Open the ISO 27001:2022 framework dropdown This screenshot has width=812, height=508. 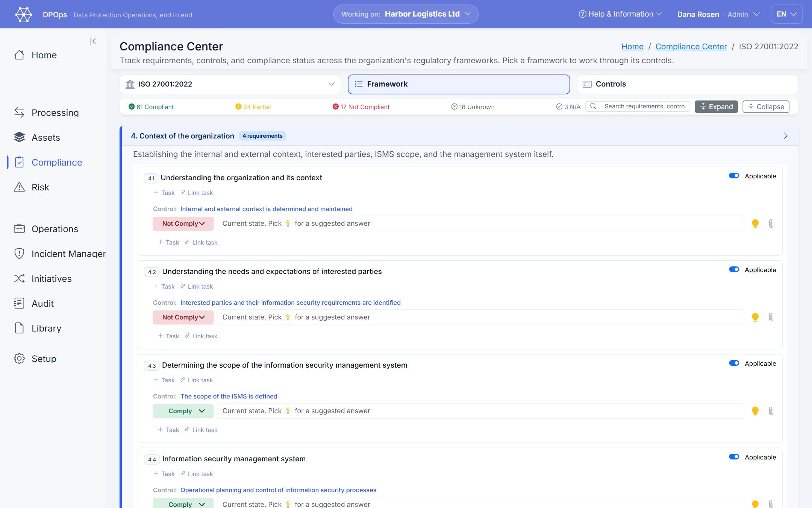coord(230,84)
